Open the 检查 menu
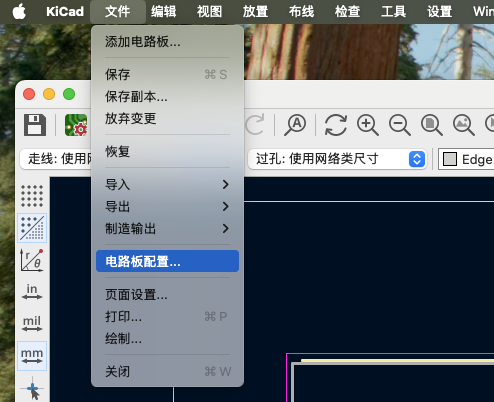This screenshot has height=402, width=494. click(x=347, y=12)
